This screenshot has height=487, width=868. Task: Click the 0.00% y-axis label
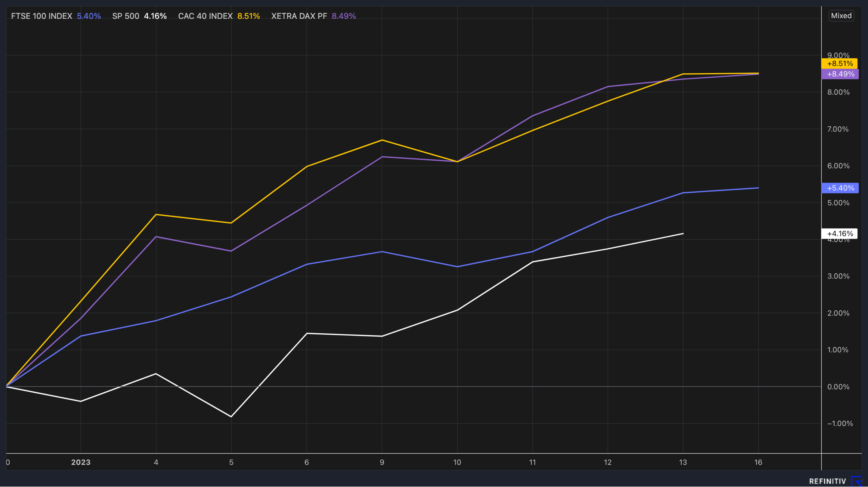pyautogui.click(x=838, y=387)
